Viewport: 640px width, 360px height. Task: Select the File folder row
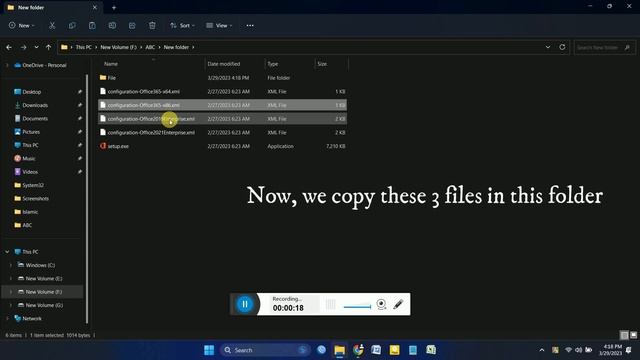pos(222,78)
